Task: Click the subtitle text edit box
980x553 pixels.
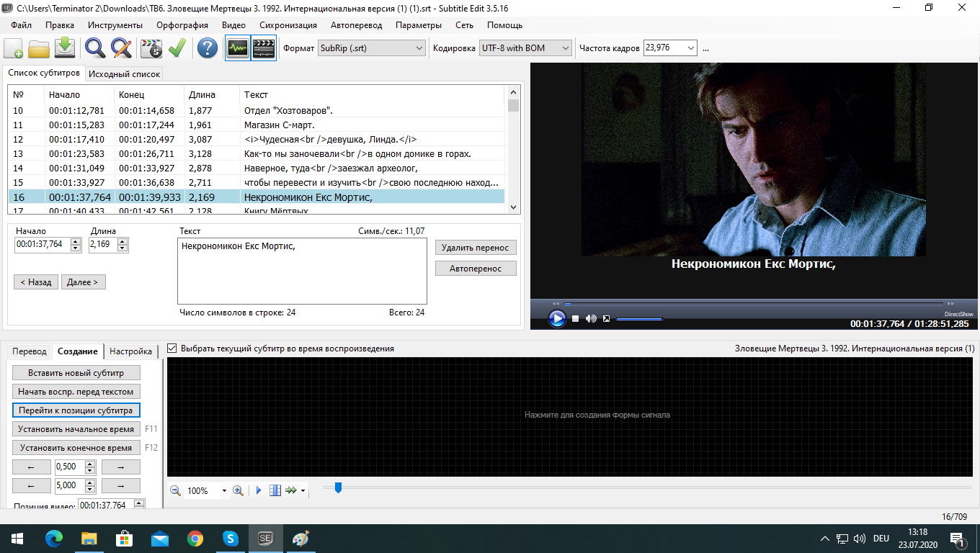Action: click(x=302, y=271)
